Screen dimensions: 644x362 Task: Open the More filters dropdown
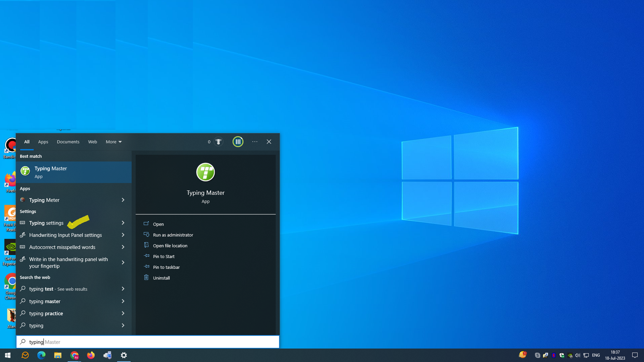pyautogui.click(x=114, y=142)
